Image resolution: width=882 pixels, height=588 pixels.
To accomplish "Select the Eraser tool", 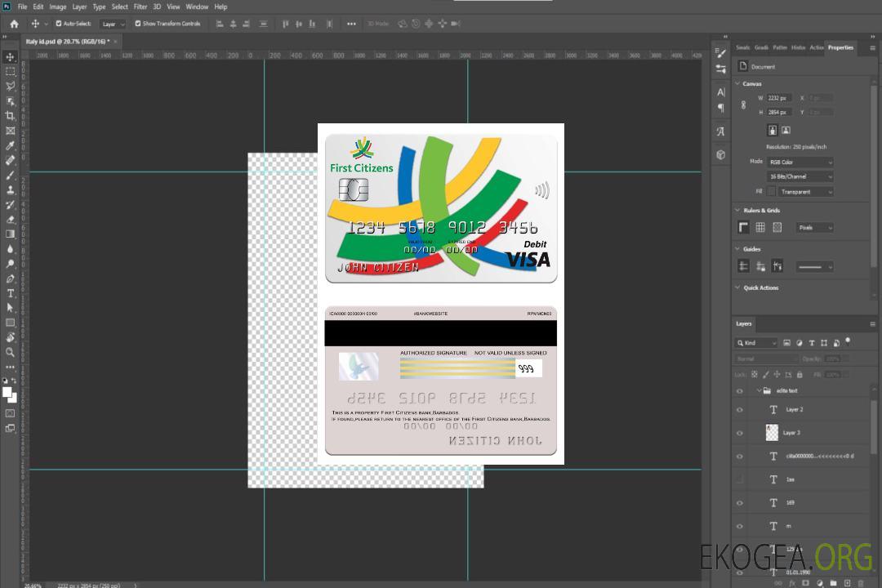I will pyautogui.click(x=11, y=219).
